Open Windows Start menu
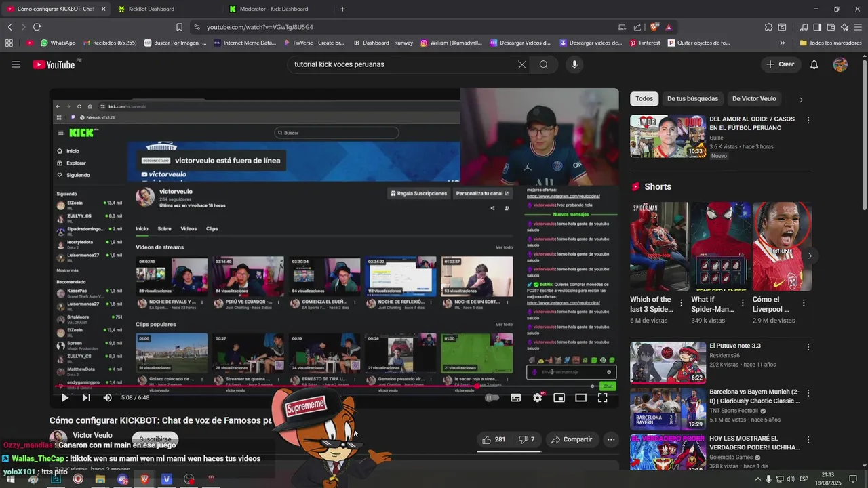Screen dimensions: 868x488 [x=10, y=479]
